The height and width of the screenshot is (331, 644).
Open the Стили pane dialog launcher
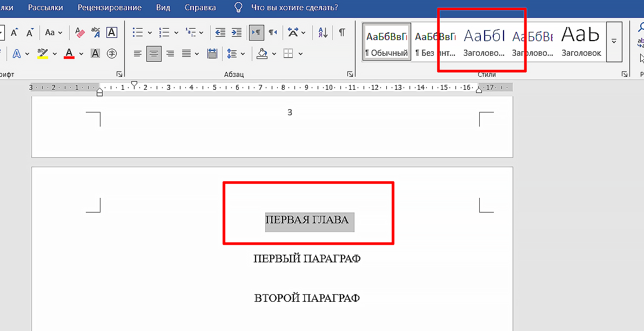point(625,74)
